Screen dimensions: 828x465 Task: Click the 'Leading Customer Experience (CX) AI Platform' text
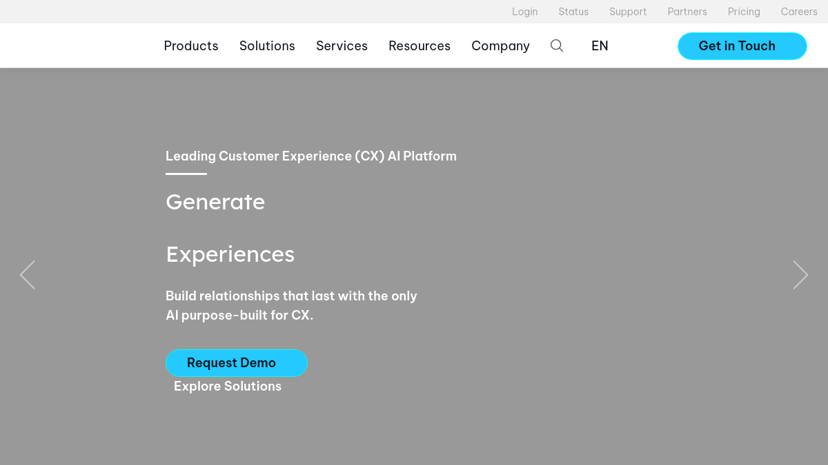point(311,156)
